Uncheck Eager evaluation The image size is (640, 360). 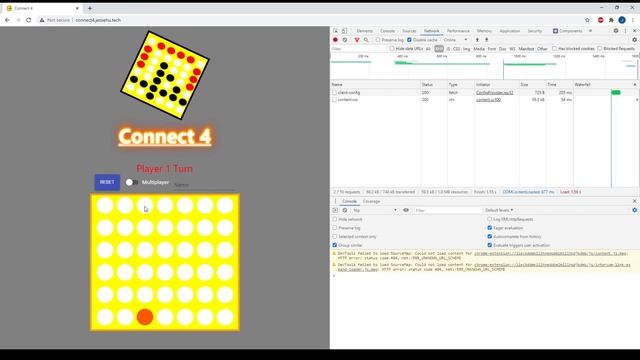490,228
